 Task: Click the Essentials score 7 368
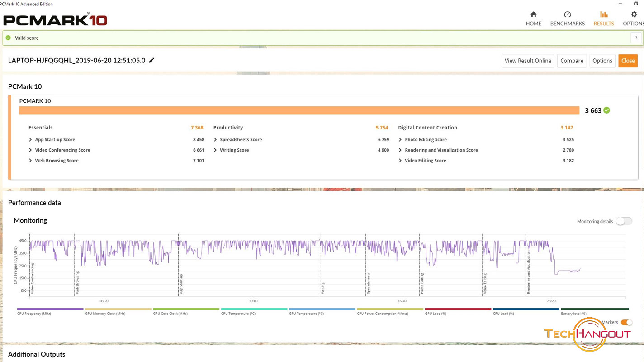click(197, 128)
